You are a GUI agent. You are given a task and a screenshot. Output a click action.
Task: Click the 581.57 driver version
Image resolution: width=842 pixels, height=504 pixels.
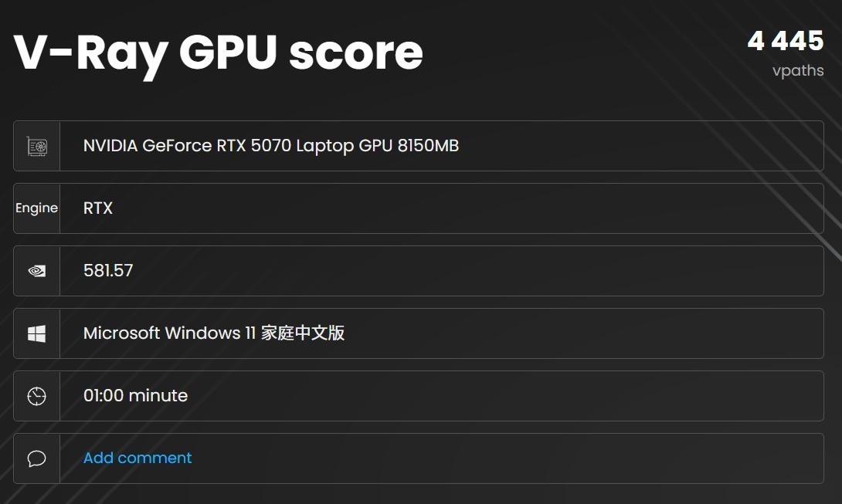tap(108, 271)
